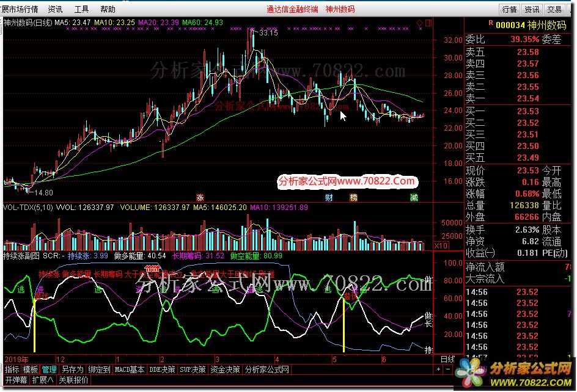Click the red 张 event marker
The image size is (577, 392).
pyautogui.click(x=200, y=197)
